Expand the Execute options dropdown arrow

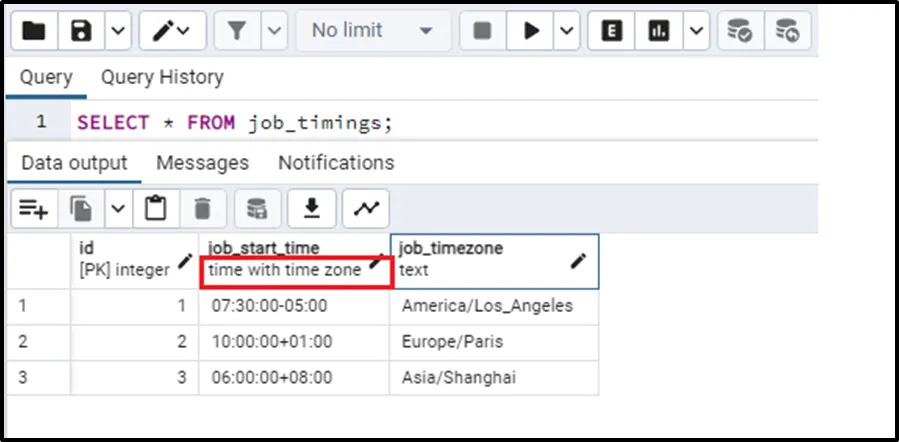pyautogui.click(x=565, y=31)
